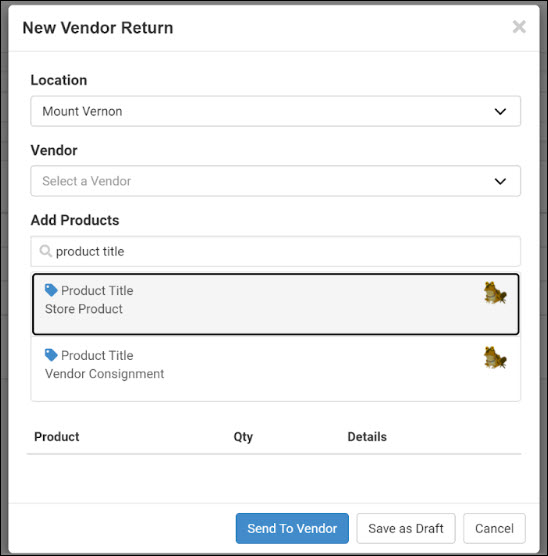Close the New Vendor Return dialog

pyautogui.click(x=519, y=27)
